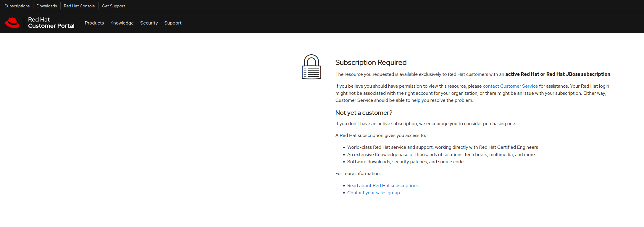The image size is (644, 227).
Task: Follow the contact Customer Service link
Action: (x=510, y=86)
